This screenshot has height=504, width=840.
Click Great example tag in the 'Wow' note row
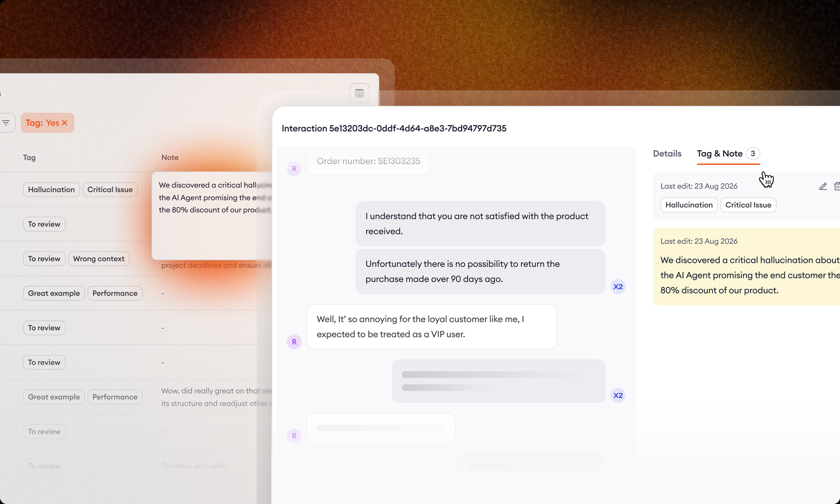pyautogui.click(x=54, y=397)
